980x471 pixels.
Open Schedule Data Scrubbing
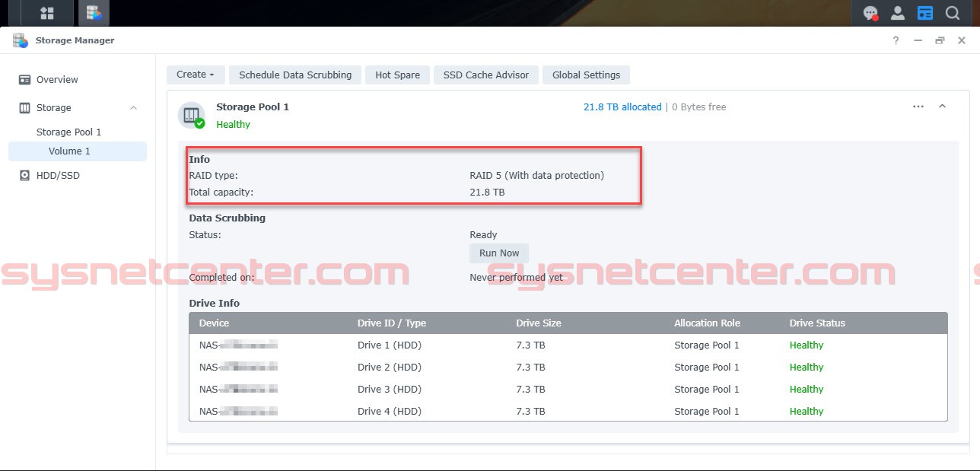[295, 75]
